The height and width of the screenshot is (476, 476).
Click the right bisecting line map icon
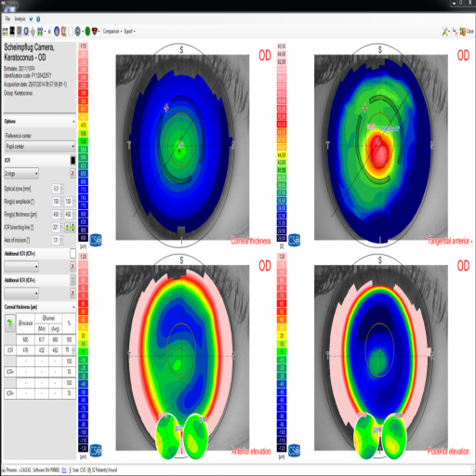pos(73,227)
